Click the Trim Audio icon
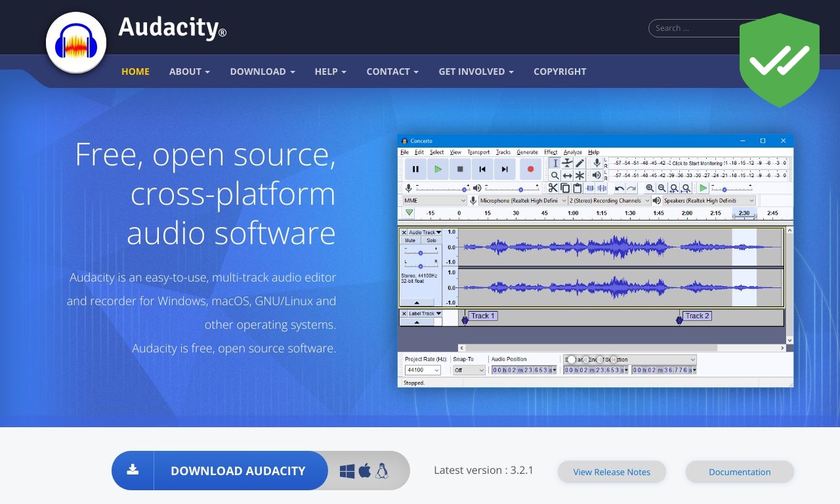This screenshot has height=504, width=840. (x=589, y=188)
